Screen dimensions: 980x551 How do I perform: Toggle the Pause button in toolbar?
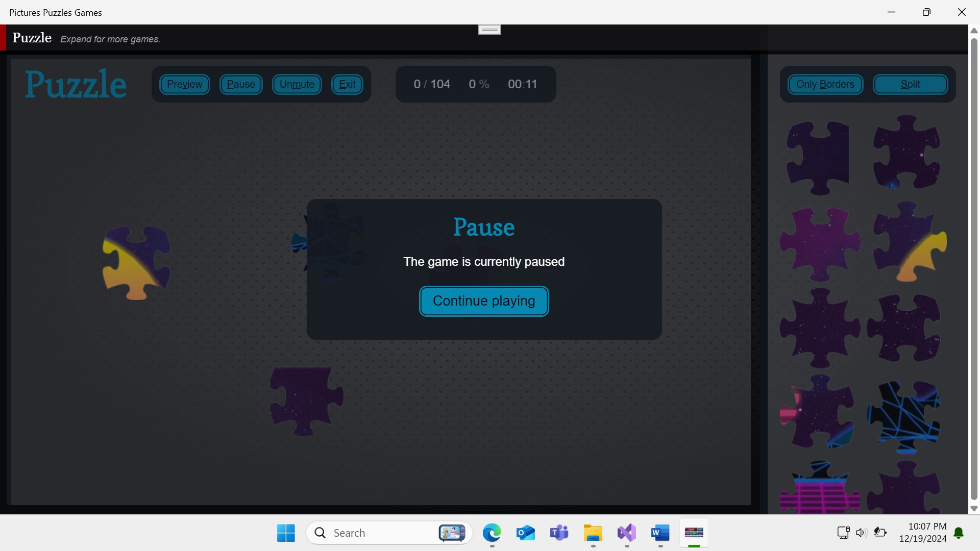tap(240, 84)
